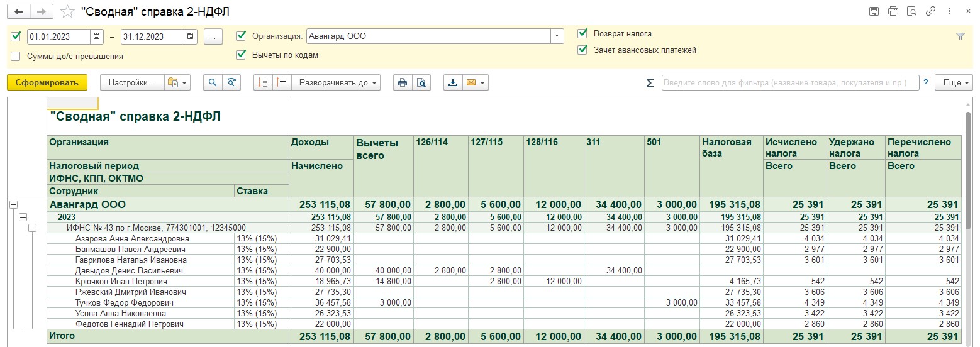This screenshot has width=980, height=347.
Task: Open print preview from toolbar
Action: tap(421, 82)
